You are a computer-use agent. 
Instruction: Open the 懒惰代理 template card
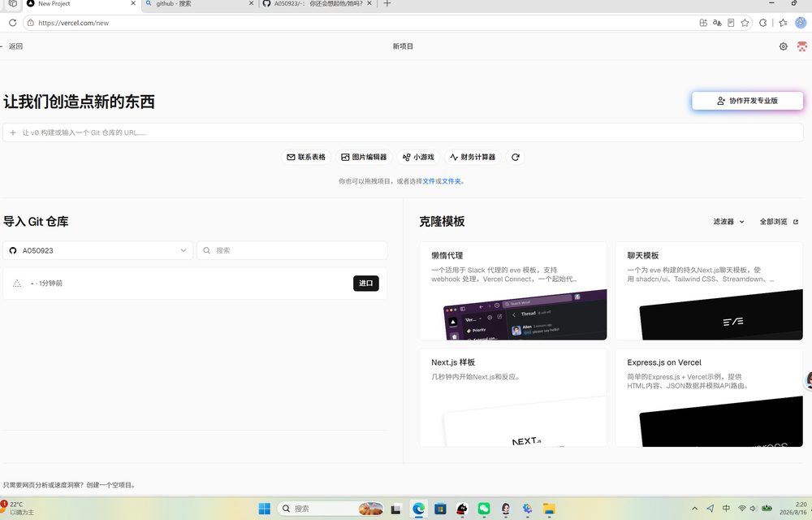tap(512, 291)
